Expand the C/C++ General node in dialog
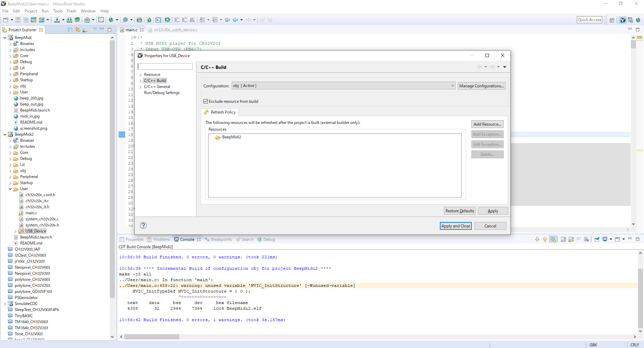The height and width of the screenshot is (348, 644). 141,87
